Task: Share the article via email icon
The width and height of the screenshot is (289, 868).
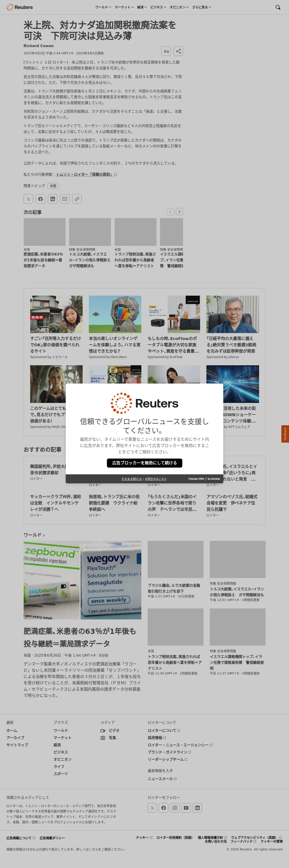Action: pos(65,199)
